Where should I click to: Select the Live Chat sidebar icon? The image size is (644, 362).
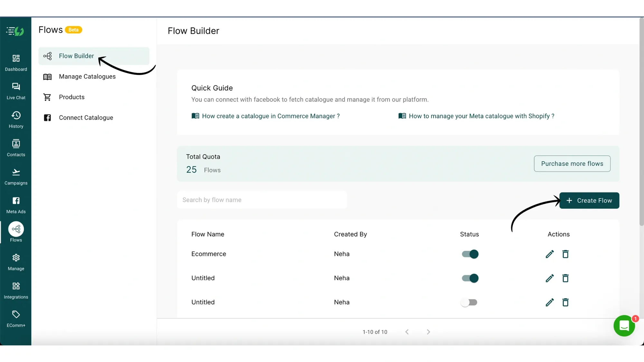pos(16,90)
